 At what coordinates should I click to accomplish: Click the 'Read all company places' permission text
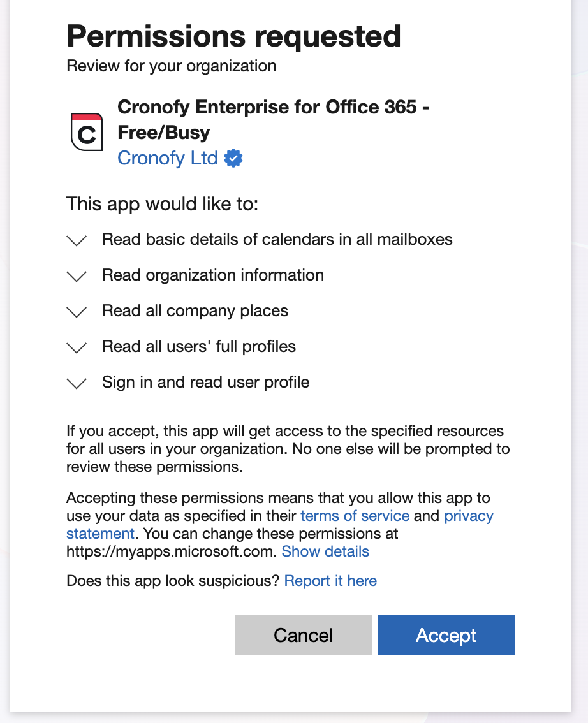pyautogui.click(x=195, y=311)
